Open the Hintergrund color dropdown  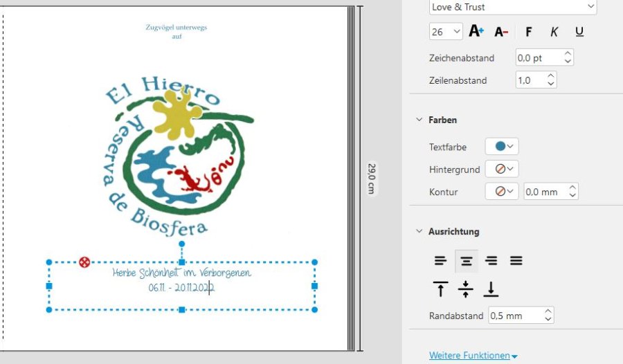tap(502, 170)
